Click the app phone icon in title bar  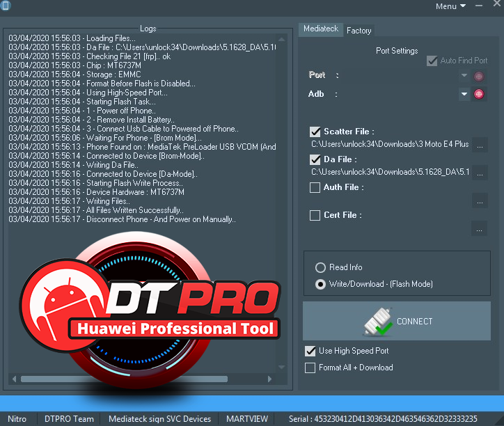pos(5,6)
